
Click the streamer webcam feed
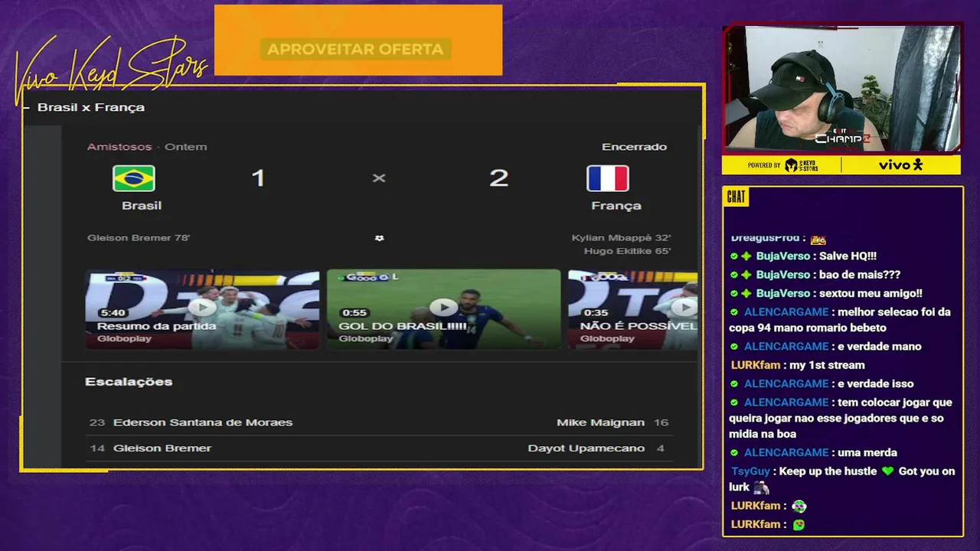[842, 89]
